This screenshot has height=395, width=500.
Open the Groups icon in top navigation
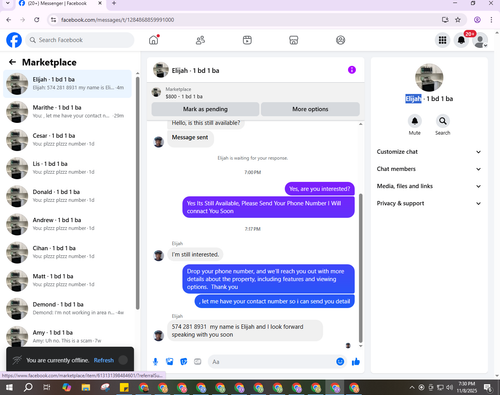(x=340, y=40)
